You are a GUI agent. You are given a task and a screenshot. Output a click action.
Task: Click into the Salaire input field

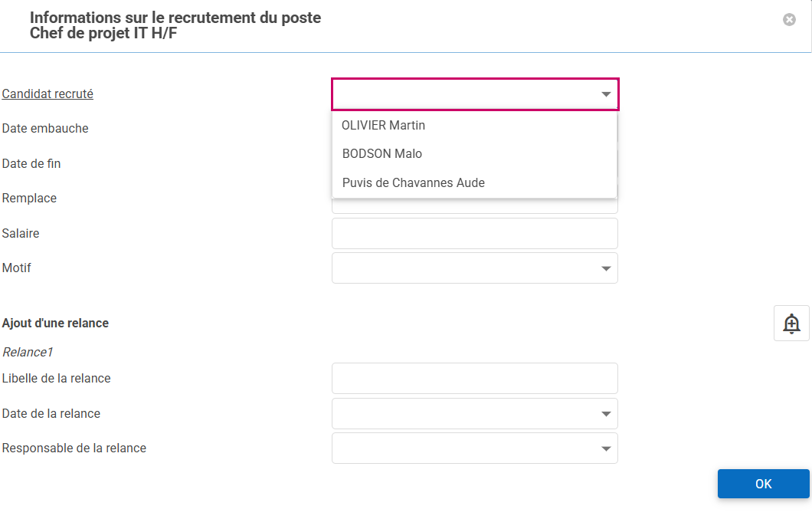[474, 233]
